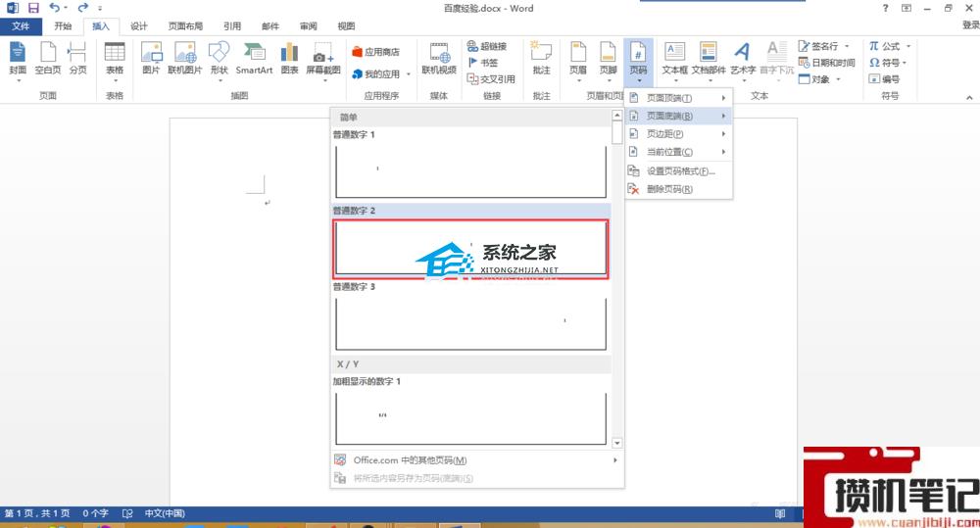Click the Sign in (登录) link
980x528 pixels.
tap(970, 25)
